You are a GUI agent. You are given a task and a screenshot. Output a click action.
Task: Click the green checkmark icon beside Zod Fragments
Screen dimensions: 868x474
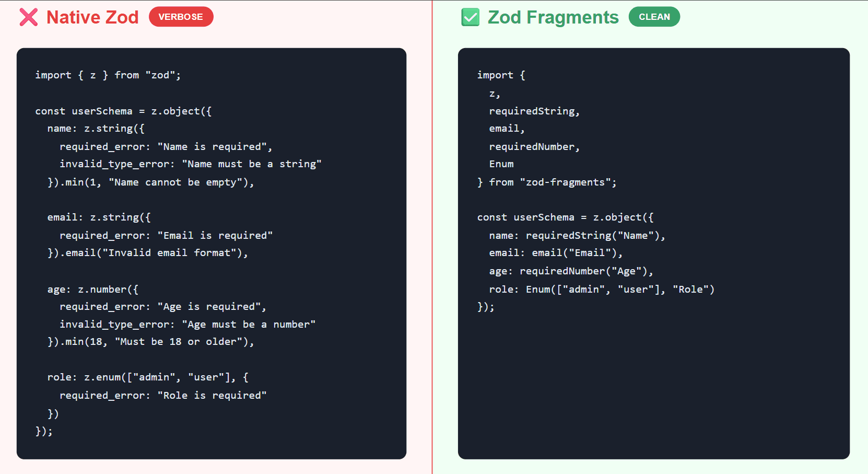(x=470, y=17)
